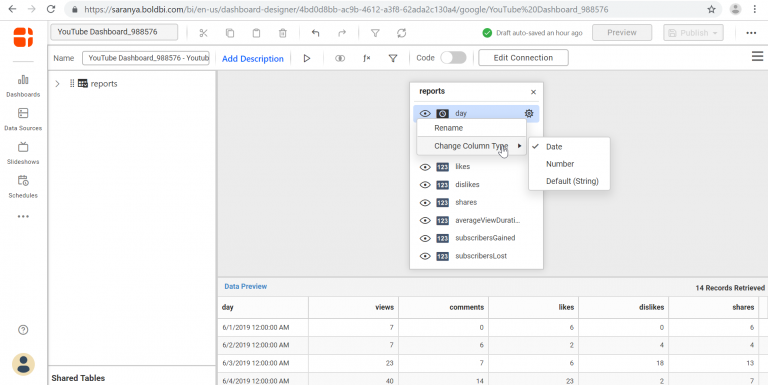Click the 14 Records Retrieved text
The height and width of the screenshot is (385, 768).
click(x=730, y=288)
